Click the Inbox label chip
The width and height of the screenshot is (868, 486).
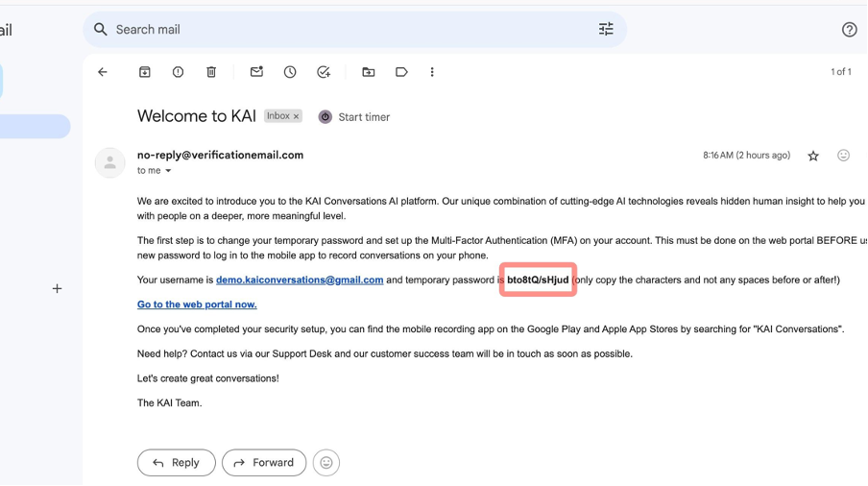(277, 115)
